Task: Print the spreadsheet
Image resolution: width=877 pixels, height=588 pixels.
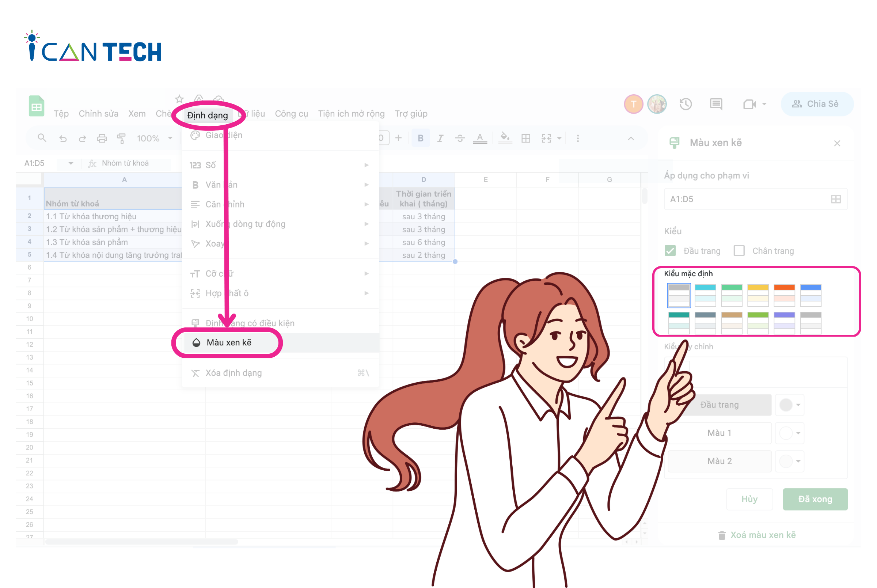Action: click(x=102, y=139)
